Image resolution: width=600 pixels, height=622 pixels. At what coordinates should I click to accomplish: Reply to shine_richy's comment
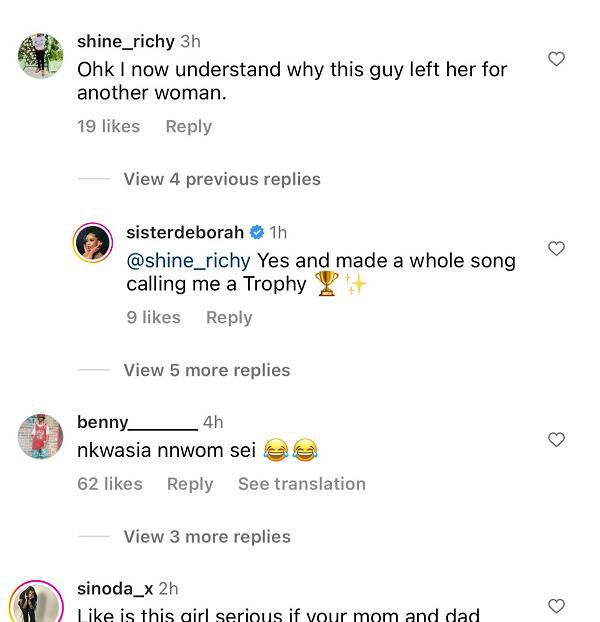188,126
